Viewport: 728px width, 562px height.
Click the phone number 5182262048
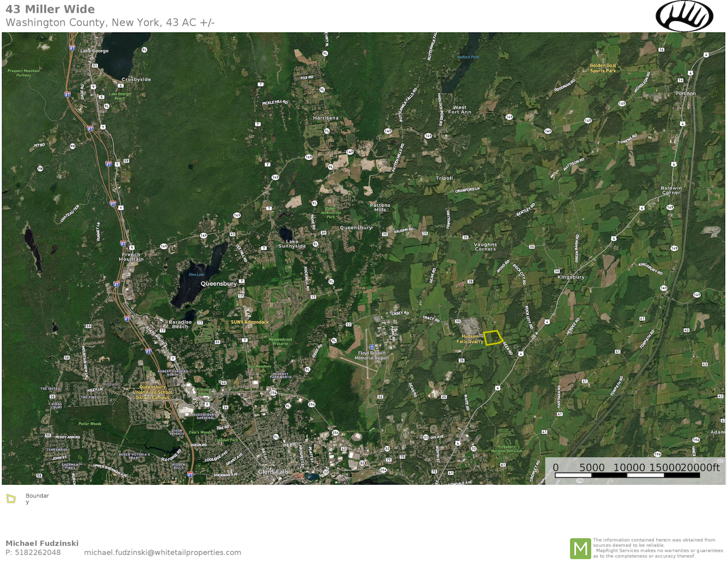(x=38, y=552)
